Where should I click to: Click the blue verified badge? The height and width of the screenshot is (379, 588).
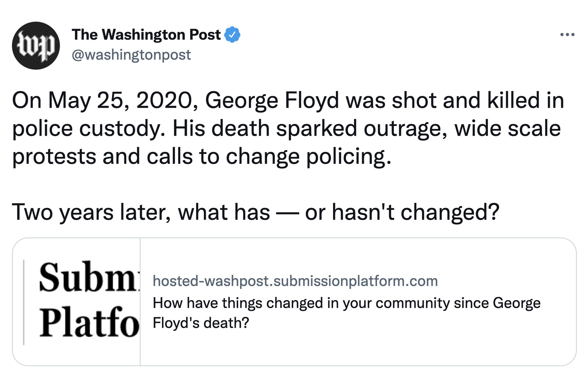click(x=232, y=35)
